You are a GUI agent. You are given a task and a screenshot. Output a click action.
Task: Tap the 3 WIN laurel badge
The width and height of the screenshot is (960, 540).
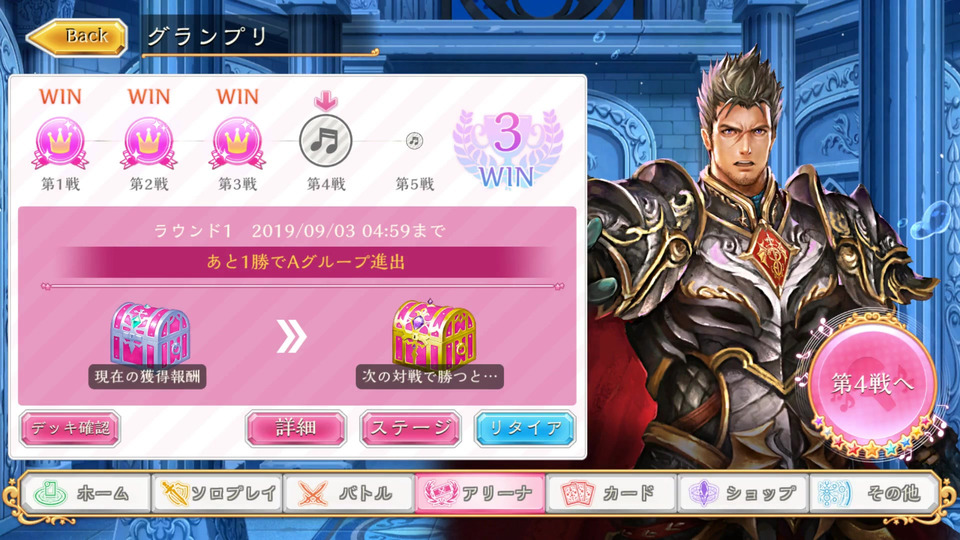(507, 149)
